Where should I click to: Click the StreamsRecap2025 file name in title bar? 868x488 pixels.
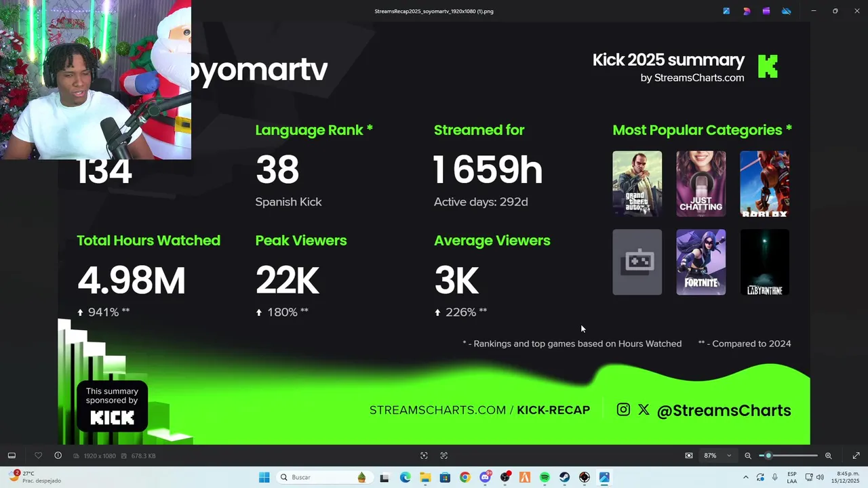pyautogui.click(x=434, y=12)
